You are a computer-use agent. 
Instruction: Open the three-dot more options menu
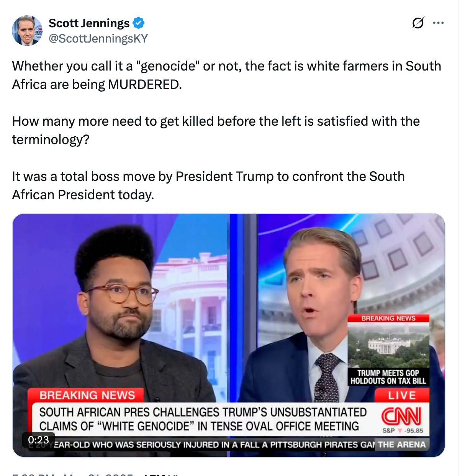(438, 23)
